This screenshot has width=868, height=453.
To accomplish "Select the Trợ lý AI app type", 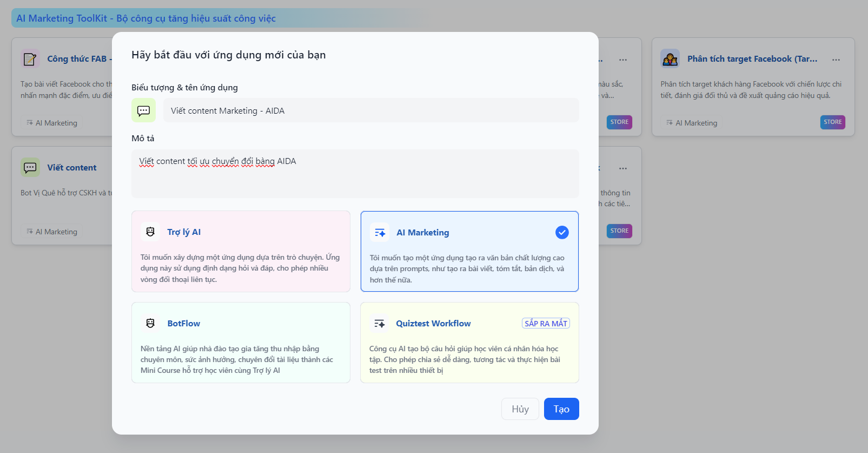I will click(x=241, y=252).
